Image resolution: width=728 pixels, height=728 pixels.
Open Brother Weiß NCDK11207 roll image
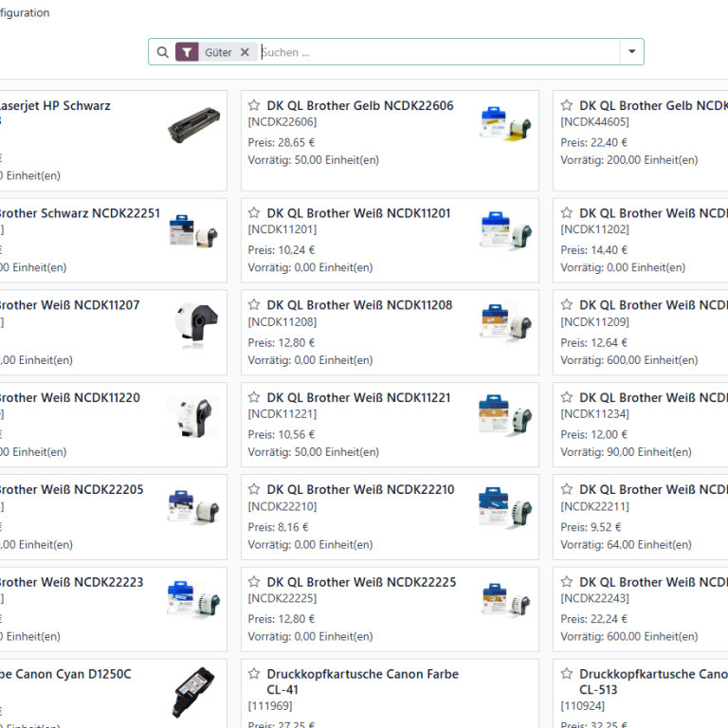point(196,324)
